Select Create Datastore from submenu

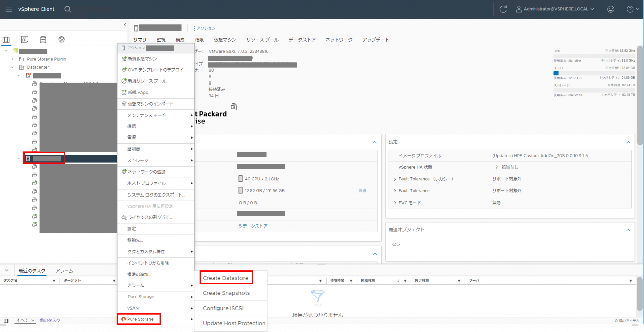coord(225,278)
